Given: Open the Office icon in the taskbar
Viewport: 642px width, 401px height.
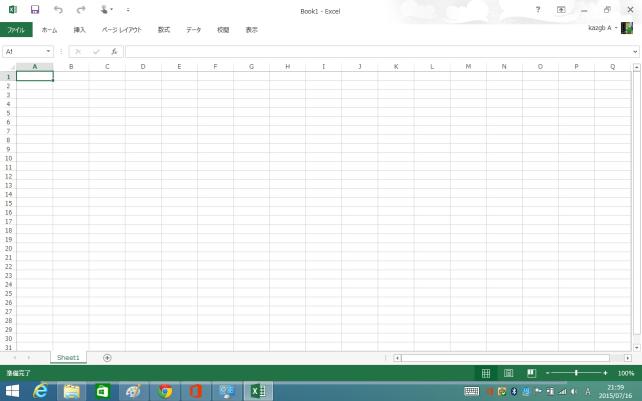Looking at the screenshot, I should [196, 392].
